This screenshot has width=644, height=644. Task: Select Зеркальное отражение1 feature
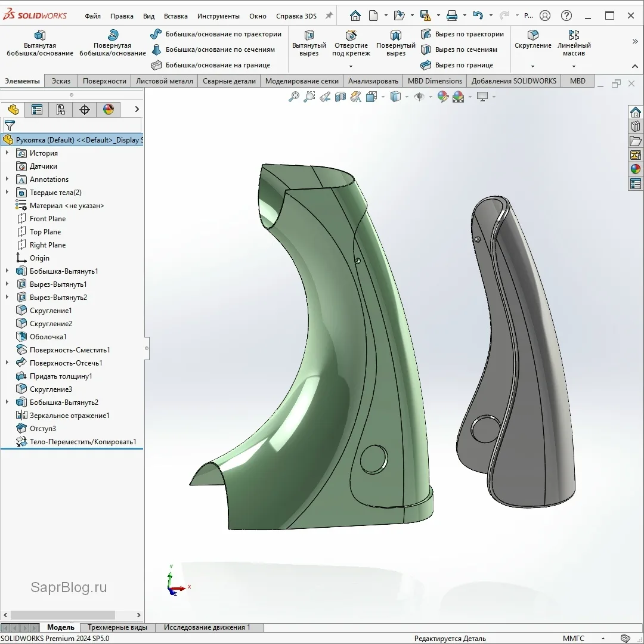pos(69,416)
